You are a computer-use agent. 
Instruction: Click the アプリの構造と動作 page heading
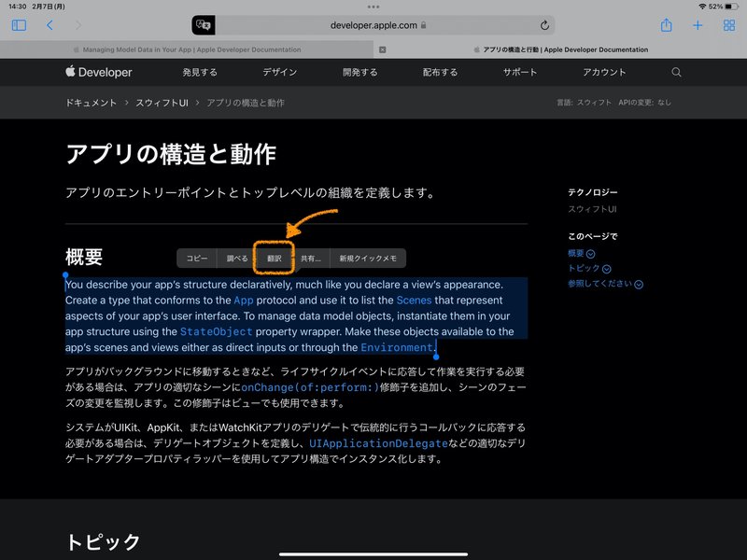[x=171, y=154]
